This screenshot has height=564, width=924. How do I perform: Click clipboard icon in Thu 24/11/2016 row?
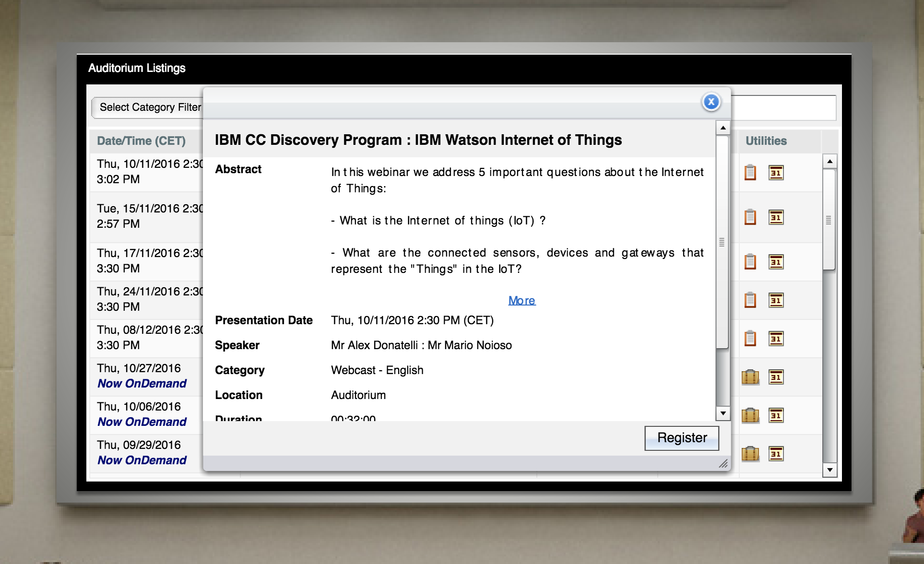point(750,300)
